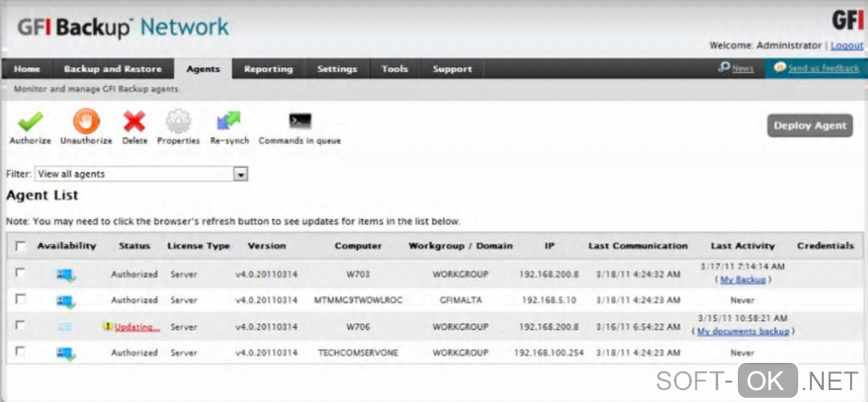Click the 'Welcome: Administrator' text
Viewport: 868px width, 402px height.
[766, 45]
